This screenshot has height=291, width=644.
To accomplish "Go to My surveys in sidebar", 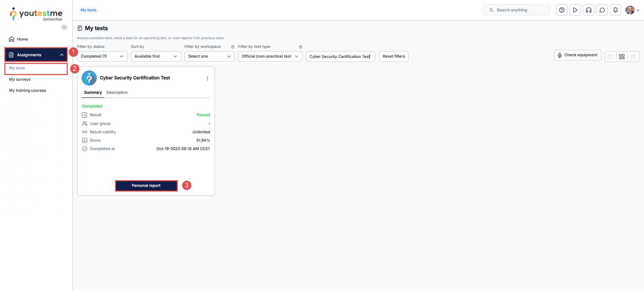I will tap(20, 79).
